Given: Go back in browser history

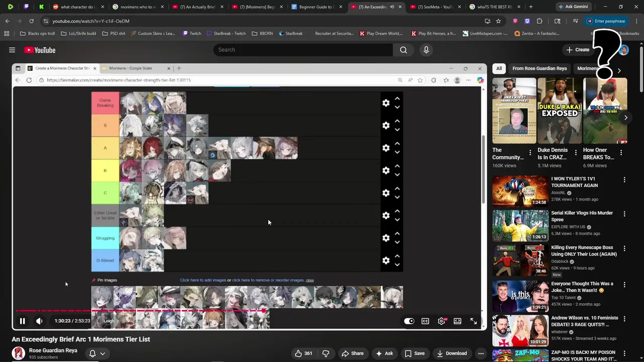Looking at the screenshot, I should 7,21.
